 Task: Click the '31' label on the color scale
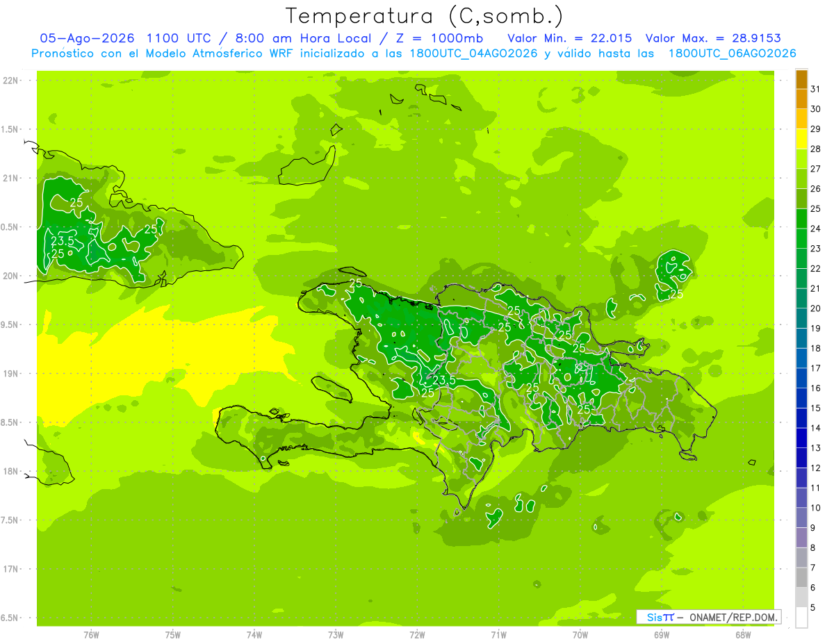(x=816, y=89)
